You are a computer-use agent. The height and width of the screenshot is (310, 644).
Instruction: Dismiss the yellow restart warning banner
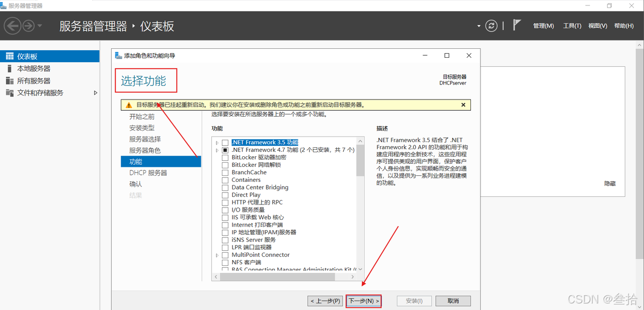click(463, 105)
